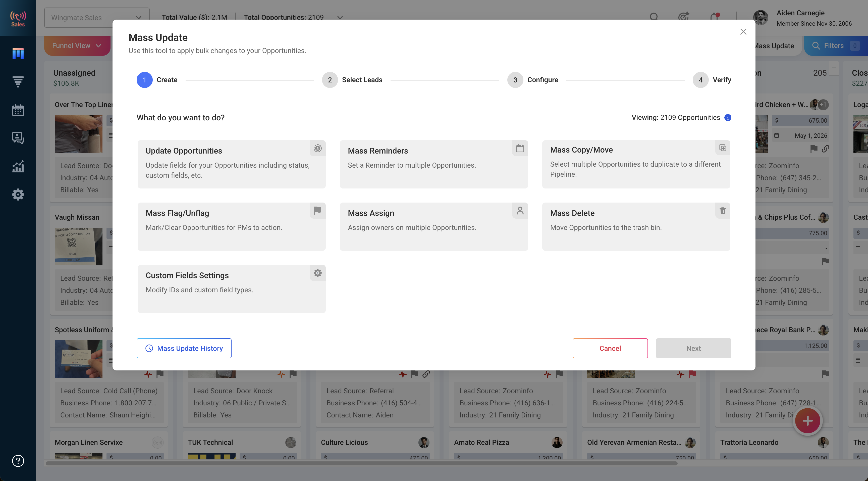Open the calendar icon in sidebar
This screenshot has height=481, width=868.
18,110
